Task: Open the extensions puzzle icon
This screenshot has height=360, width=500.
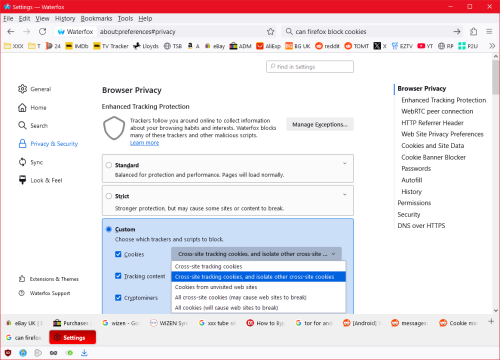Action: tap(473, 32)
